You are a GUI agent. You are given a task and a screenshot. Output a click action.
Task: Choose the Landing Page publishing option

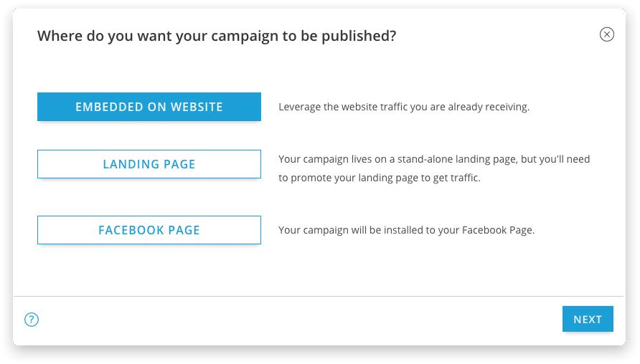pos(149,164)
